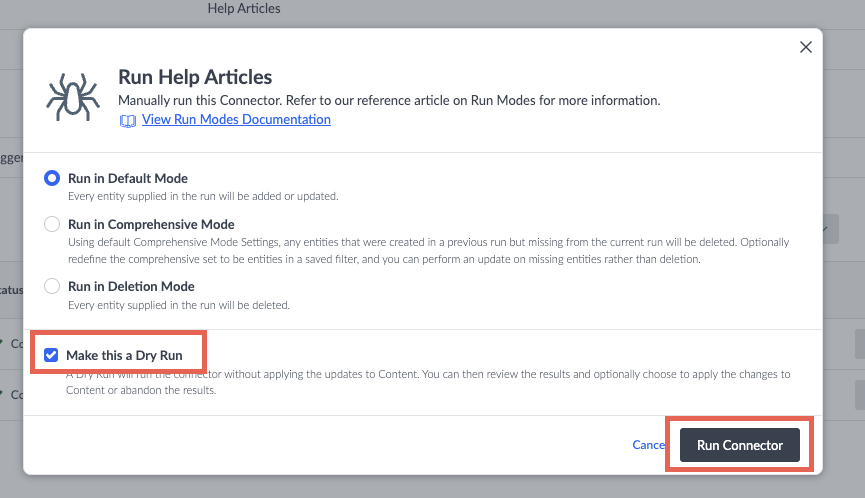The width and height of the screenshot is (865, 498).
Task: Click the Comprehensive Mode description paragraph
Action: click(x=429, y=251)
